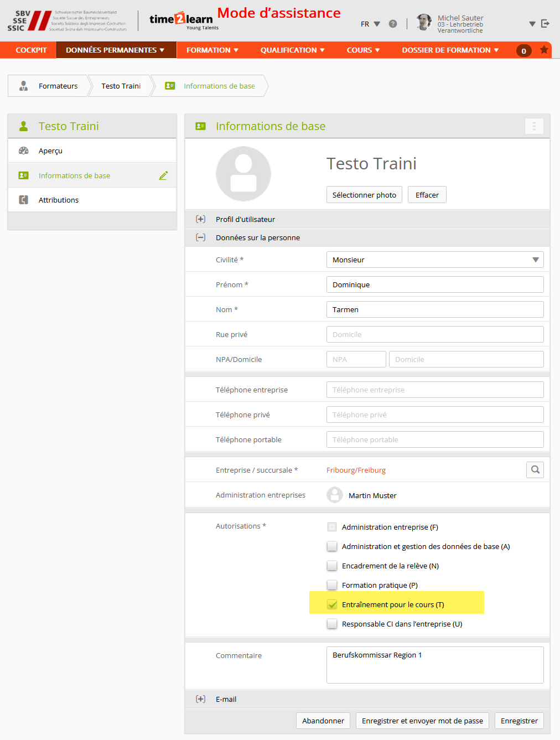The height and width of the screenshot is (740, 560).
Task: Uncheck Entraînement pour le cours (T)
Action: pyautogui.click(x=332, y=604)
